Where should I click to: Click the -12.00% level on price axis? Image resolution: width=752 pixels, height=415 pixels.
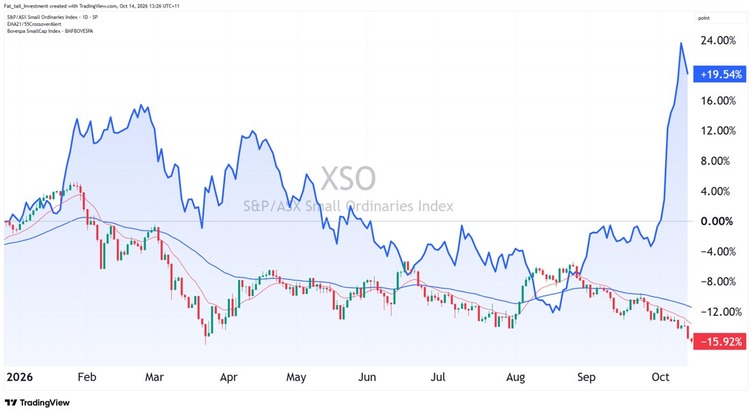[718, 312]
